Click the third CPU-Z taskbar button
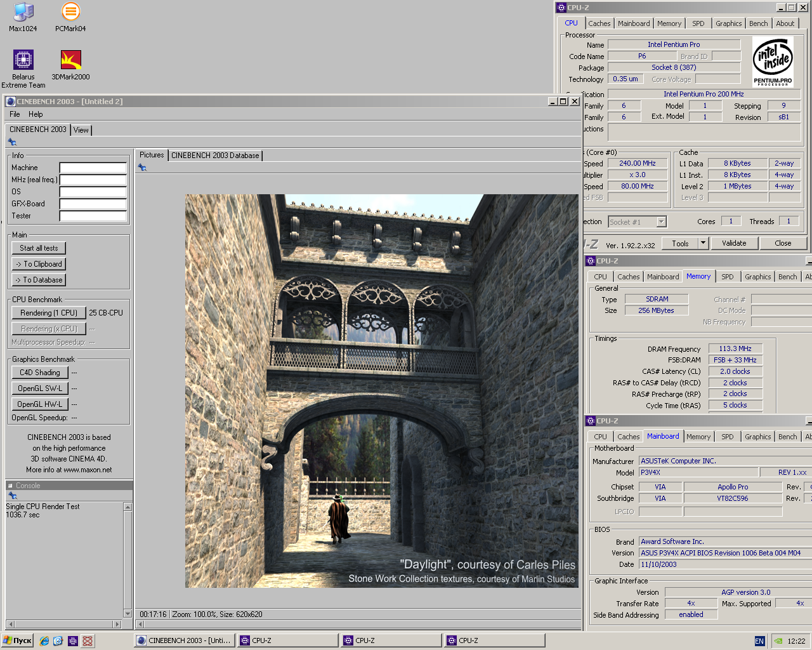 495,641
